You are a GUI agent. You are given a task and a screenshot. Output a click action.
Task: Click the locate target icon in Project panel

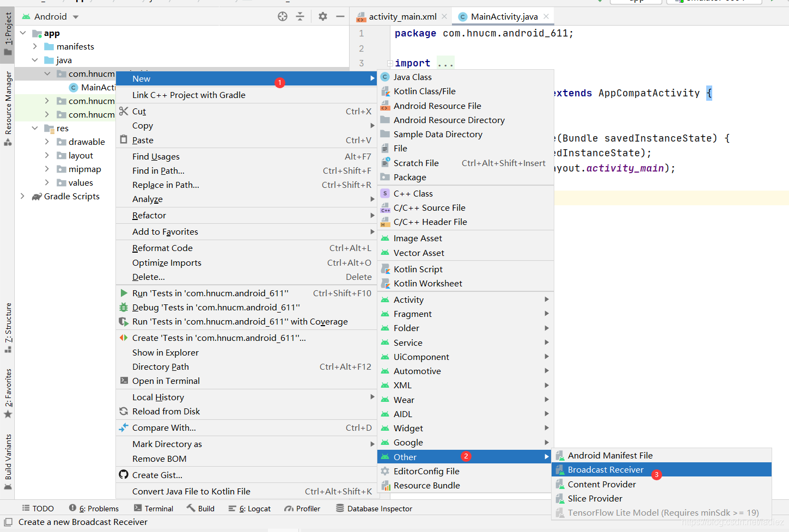tap(283, 16)
